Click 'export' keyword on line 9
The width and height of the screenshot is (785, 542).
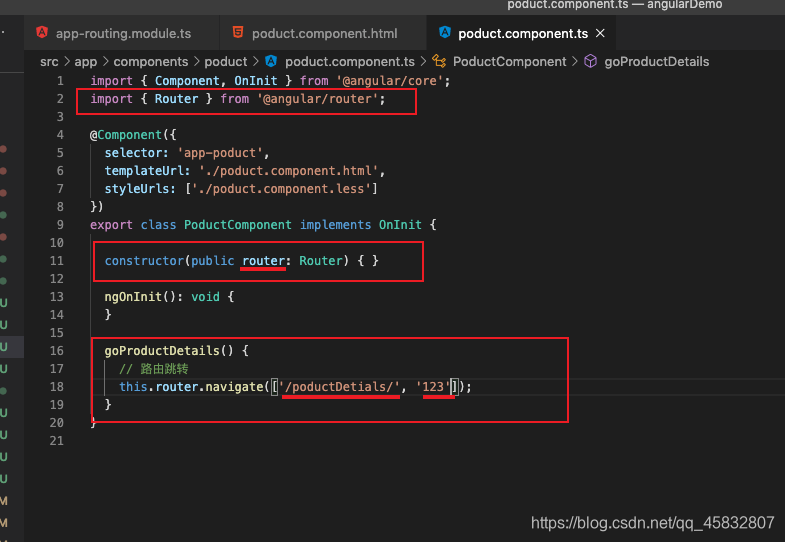tap(111, 225)
